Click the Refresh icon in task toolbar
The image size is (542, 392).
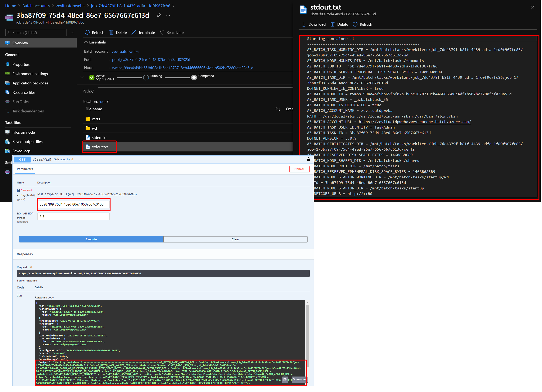[87, 32]
